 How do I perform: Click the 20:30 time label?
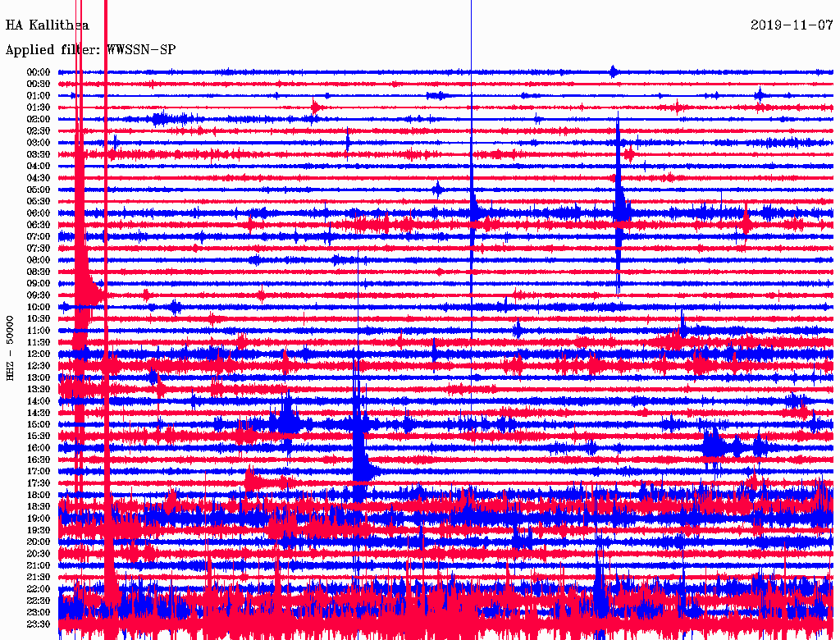pos(39,554)
